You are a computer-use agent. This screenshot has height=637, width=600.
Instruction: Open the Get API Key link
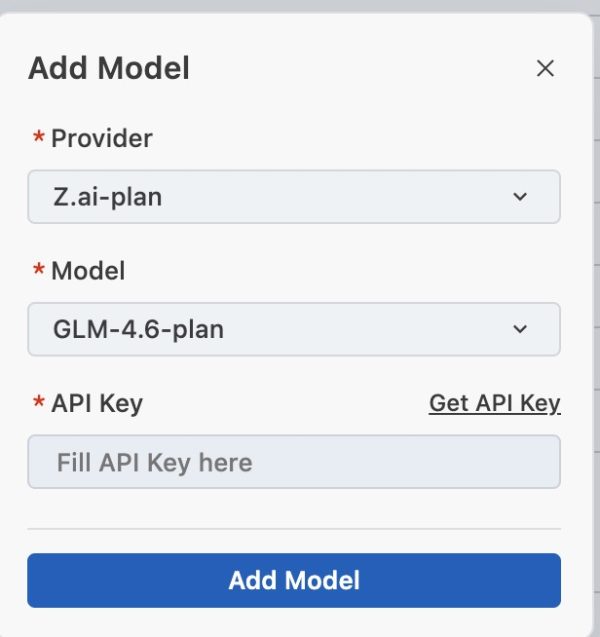point(494,403)
